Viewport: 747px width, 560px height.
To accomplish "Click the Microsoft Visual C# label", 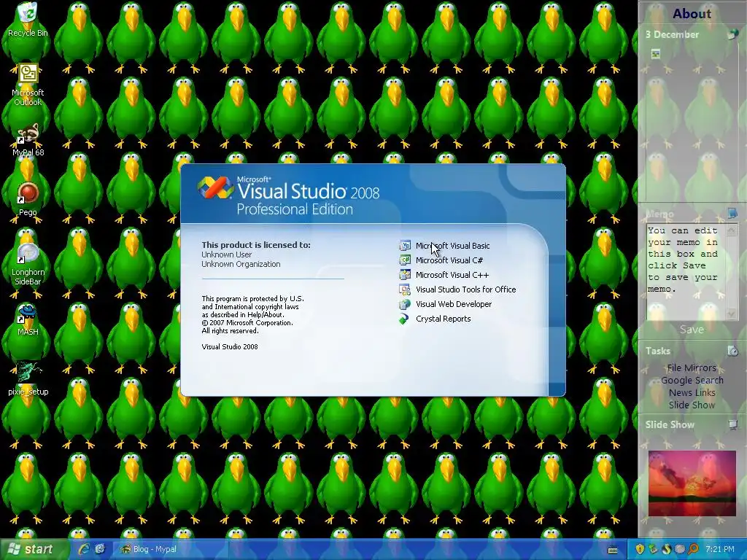I will 449,260.
